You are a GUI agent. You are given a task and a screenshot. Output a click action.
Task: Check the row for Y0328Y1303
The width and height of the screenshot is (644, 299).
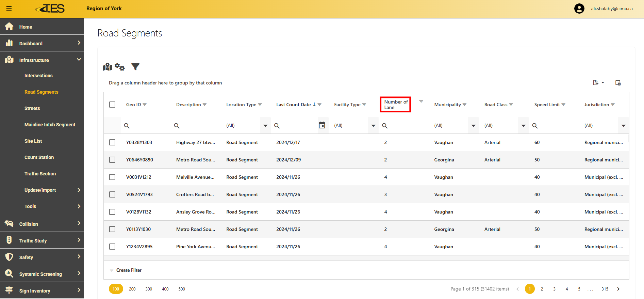click(x=112, y=142)
